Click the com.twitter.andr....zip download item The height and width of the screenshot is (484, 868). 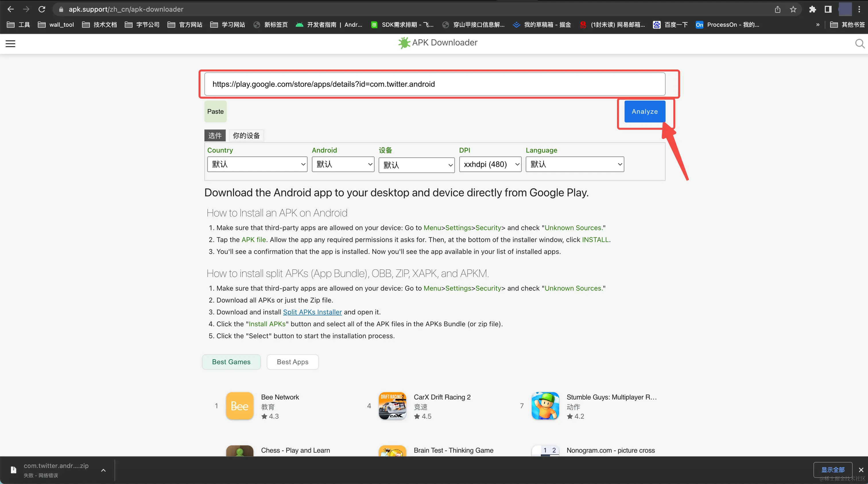(x=56, y=470)
